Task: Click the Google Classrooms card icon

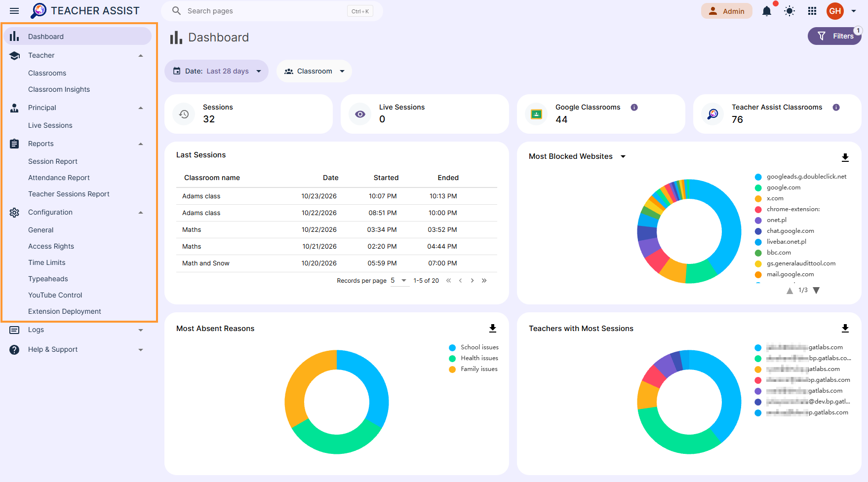Action: click(x=536, y=114)
